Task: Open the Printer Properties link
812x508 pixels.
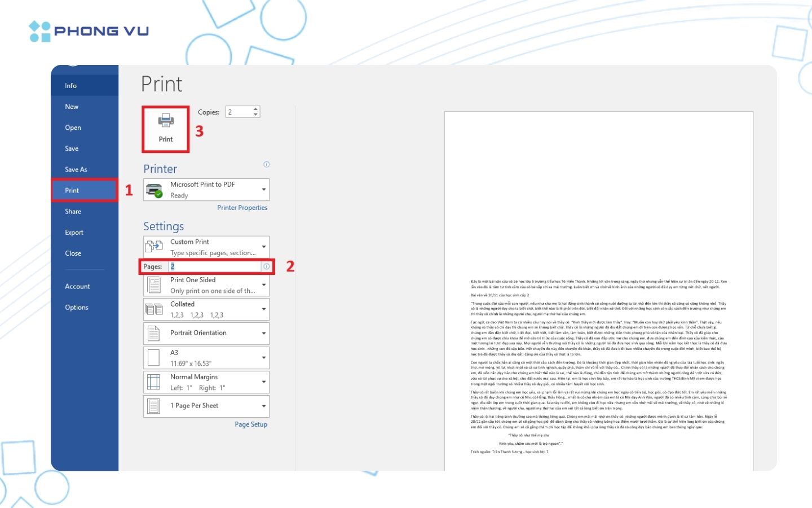Action: (242, 208)
